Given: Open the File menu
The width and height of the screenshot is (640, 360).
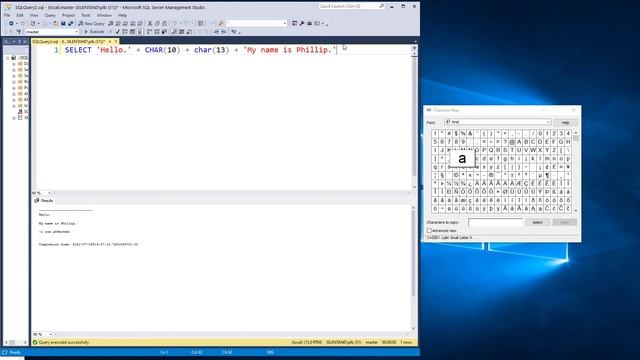Looking at the screenshot, I should pyautogui.click(x=7, y=15).
